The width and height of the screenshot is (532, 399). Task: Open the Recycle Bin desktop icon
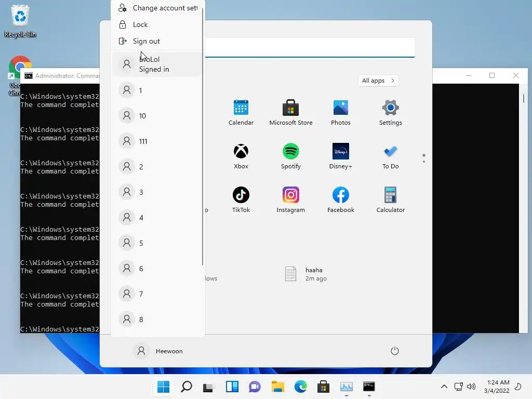[20, 21]
